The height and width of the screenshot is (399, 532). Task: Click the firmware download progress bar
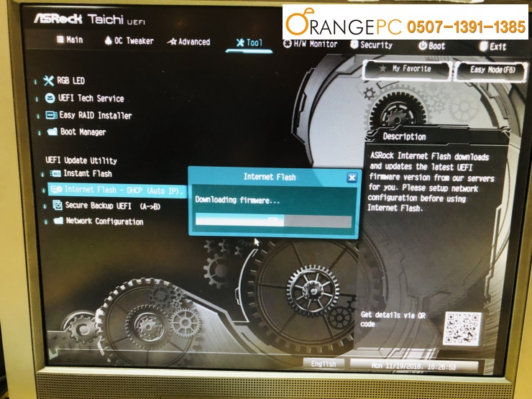[273, 221]
